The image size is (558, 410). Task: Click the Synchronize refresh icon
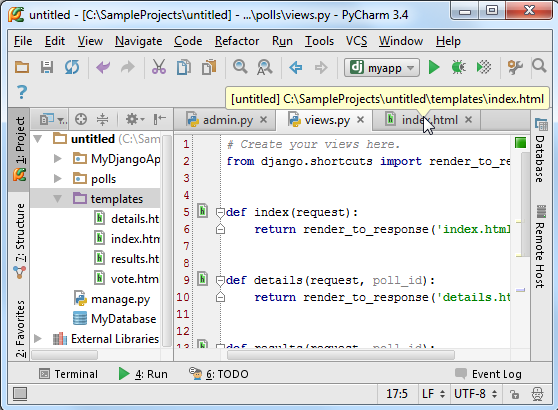click(x=72, y=67)
